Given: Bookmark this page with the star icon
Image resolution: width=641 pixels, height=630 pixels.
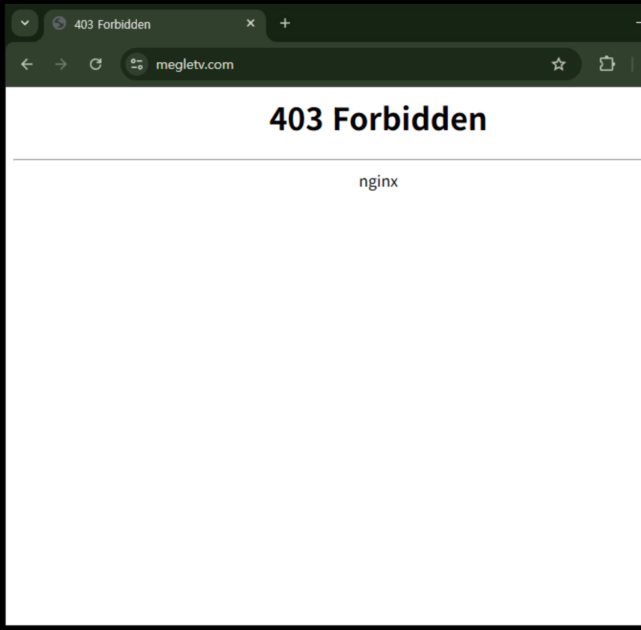Looking at the screenshot, I should [558, 64].
